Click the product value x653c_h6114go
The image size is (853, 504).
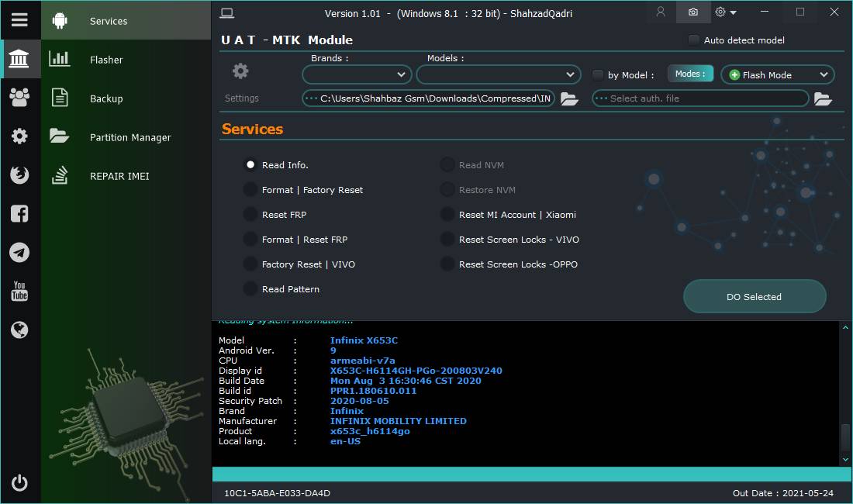(x=370, y=431)
